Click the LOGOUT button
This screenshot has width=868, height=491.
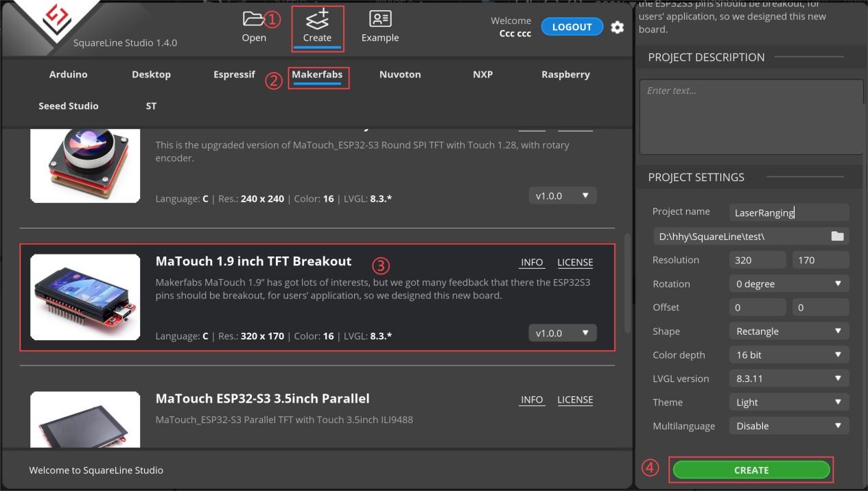[572, 27]
